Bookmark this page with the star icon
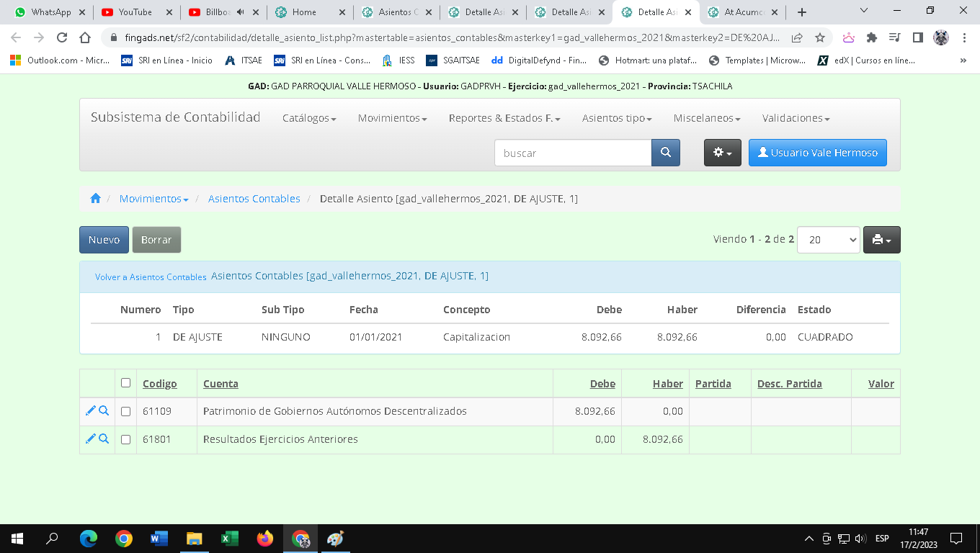The image size is (980, 553). coord(820,38)
